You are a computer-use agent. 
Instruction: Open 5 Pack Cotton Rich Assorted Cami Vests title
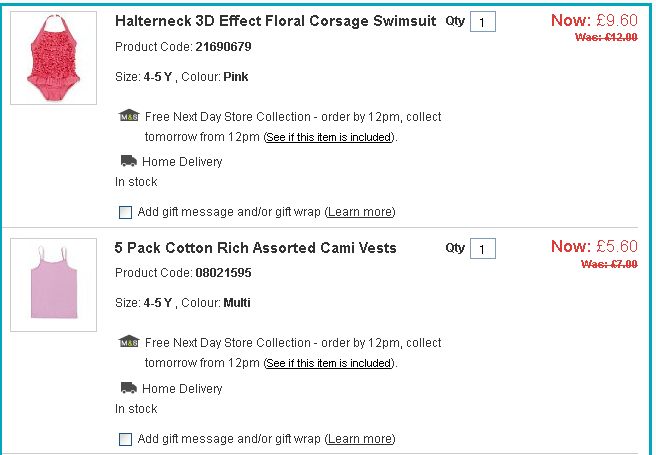pyautogui.click(x=255, y=248)
